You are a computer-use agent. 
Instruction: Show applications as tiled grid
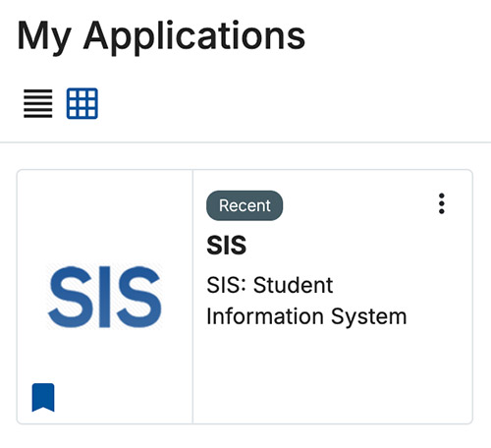click(x=82, y=103)
